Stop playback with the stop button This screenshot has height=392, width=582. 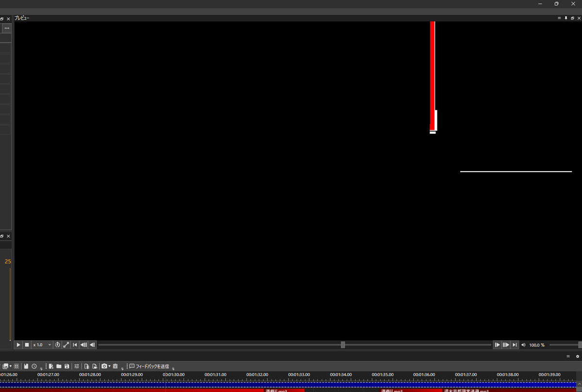coord(27,345)
